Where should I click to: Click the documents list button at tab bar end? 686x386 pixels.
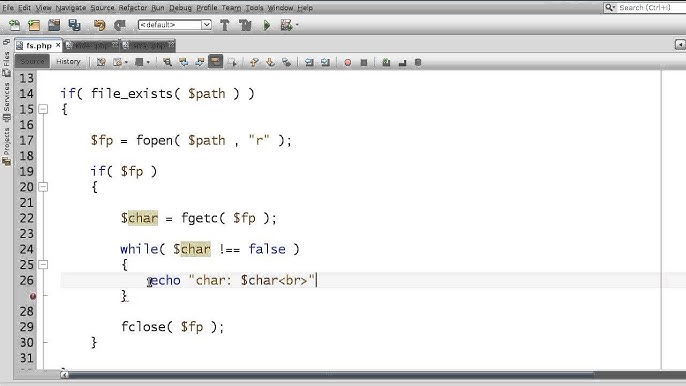(x=680, y=45)
